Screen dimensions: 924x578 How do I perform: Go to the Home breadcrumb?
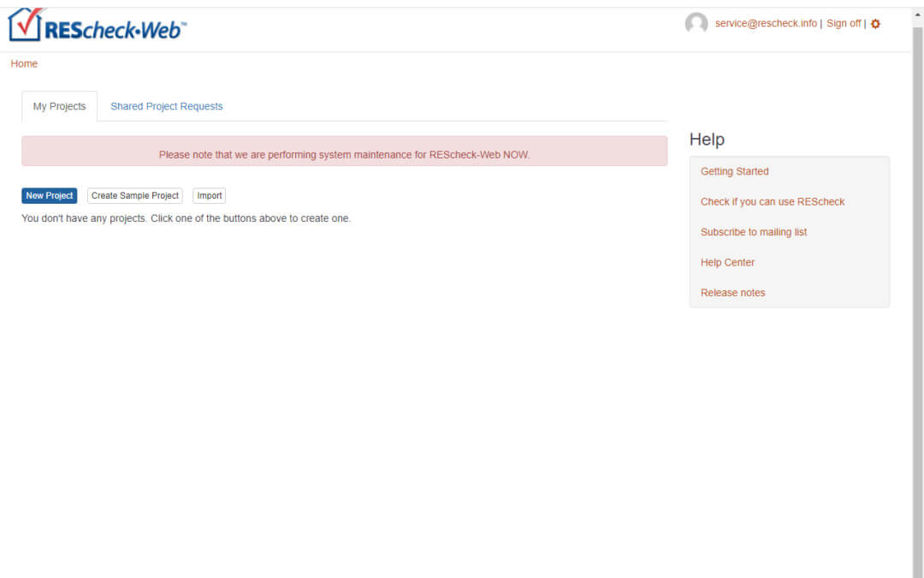(24, 64)
